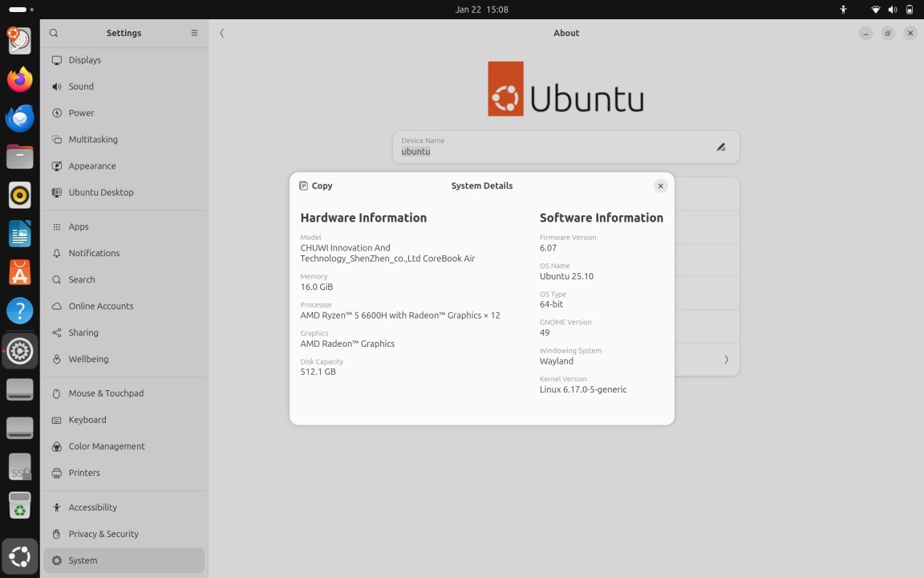Viewport: 924px width, 578px height.
Task: Select Displays in the Settings sidebar
Action: 86,59
